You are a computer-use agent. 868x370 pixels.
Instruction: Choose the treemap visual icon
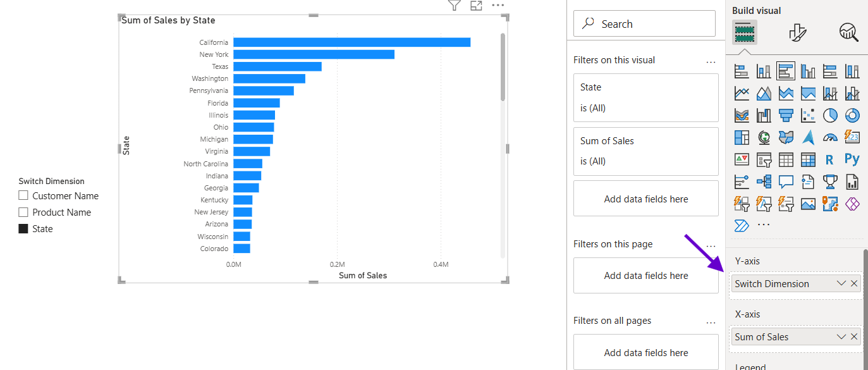pyautogui.click(x=742, y=137)
